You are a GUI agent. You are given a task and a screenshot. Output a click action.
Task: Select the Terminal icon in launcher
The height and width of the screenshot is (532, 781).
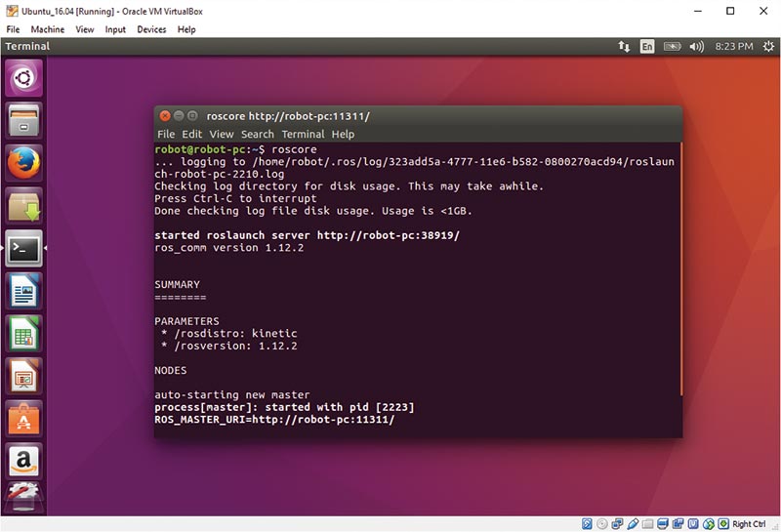pyautogui.click(x=23, y=248)
